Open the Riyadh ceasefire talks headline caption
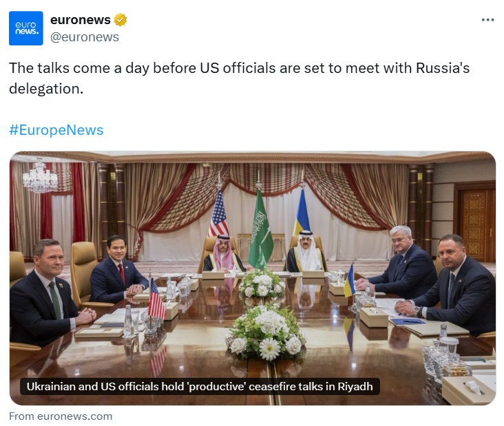This screenshot has width=504, height=426. (200, 386)
